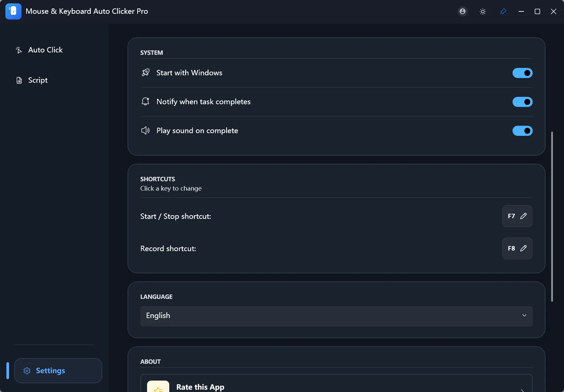564x392 pixels.
Task: Click the bell icon beside Notify option
Action: (145, 102)
